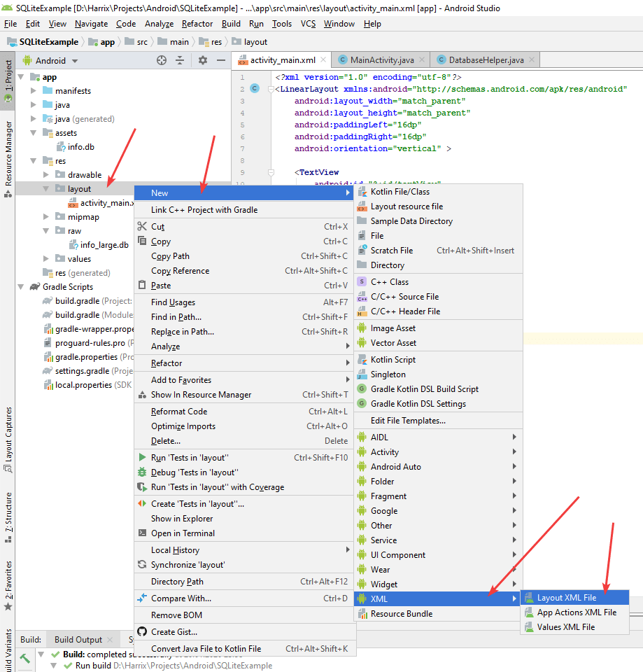Open the Refactor menu in menu bar

coord(197,24)
